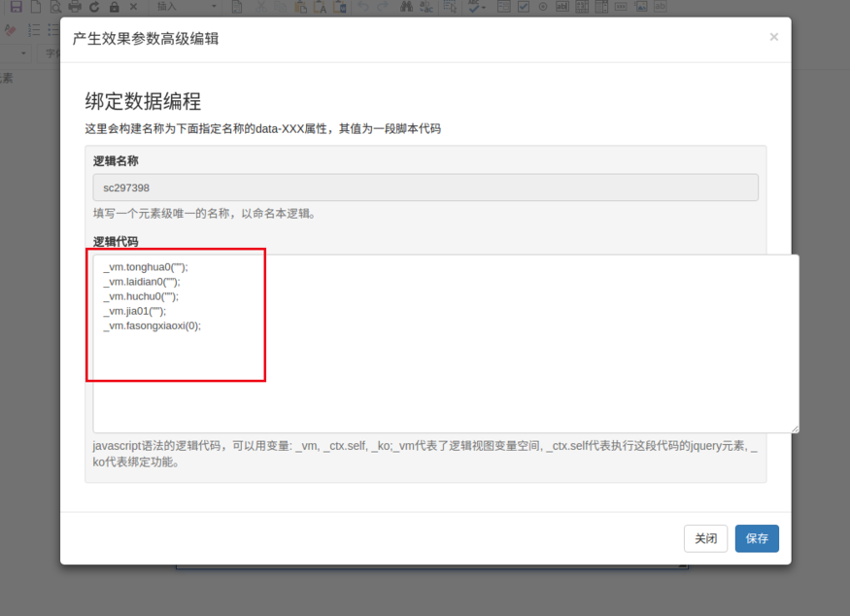Click the Checkbox insert toolbar icon
This screenshot has height=616, width=850.
(x=524, y=7)
